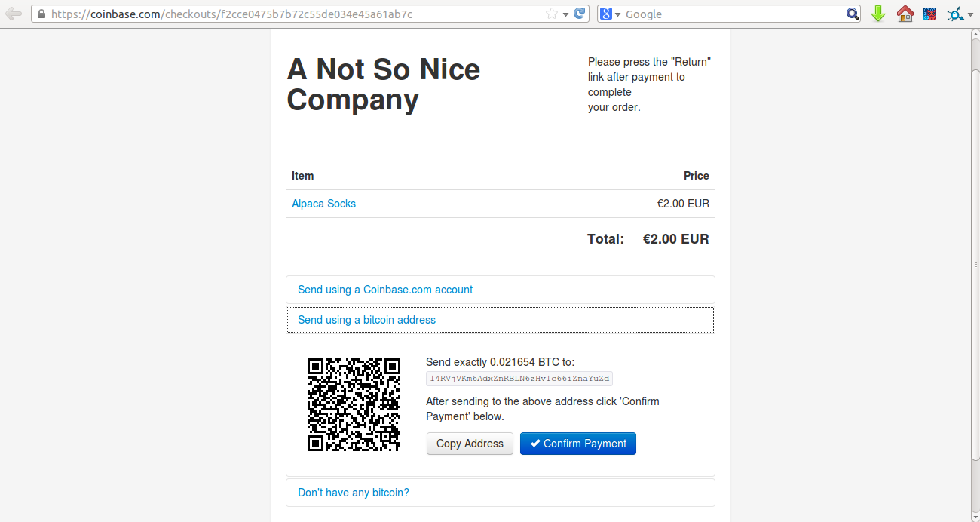Open the pixelated cat add-on icon
Image resolution: width=980 pixels, height=522 pixels.
click(929, 13)
